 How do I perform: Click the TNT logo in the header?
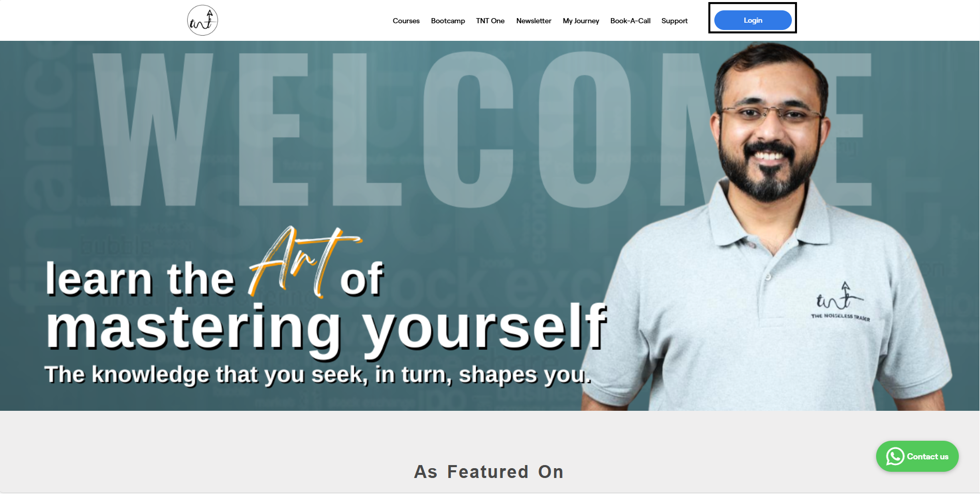tap(202, 20)
